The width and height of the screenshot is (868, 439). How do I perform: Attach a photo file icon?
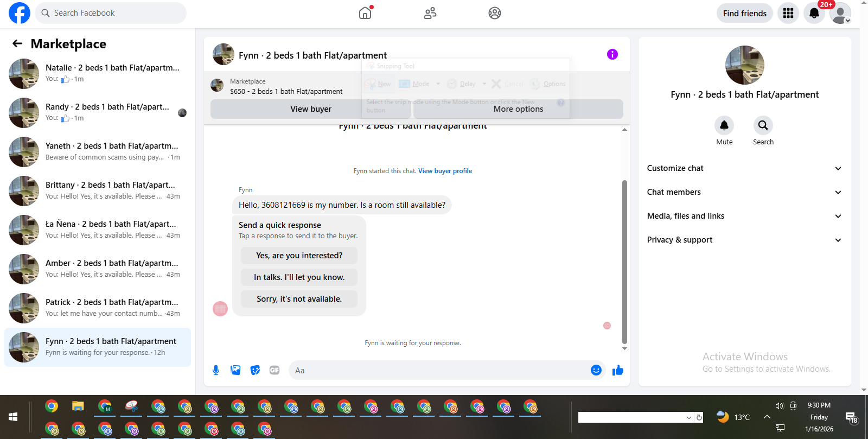pyautogui.click(x=235, y=370)
